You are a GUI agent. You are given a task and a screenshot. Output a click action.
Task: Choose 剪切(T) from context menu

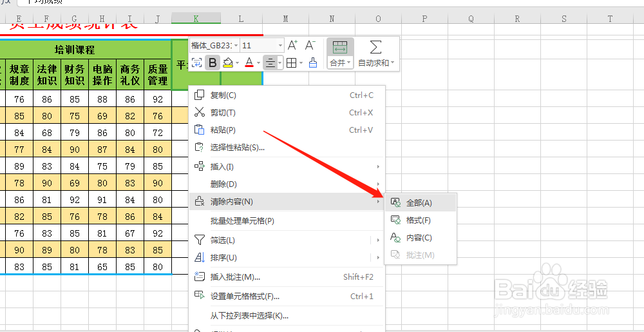click(287, 113)
